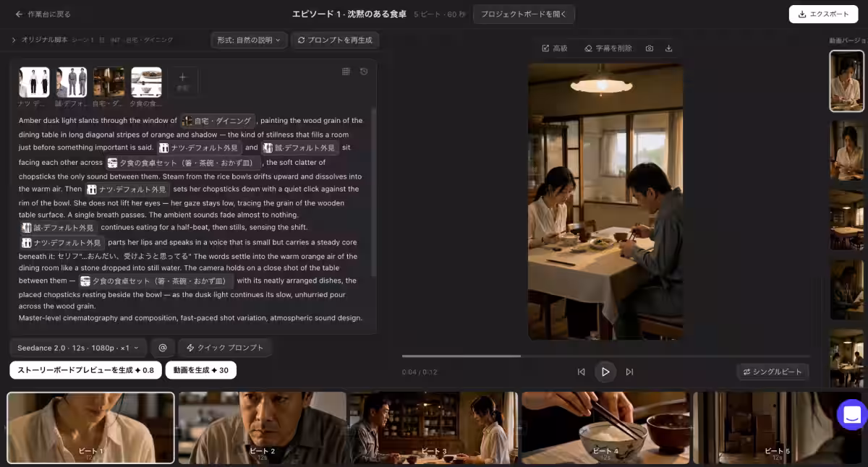Select first video version thumbnail
The image size is (868, 467).
[x=846, y=81]
